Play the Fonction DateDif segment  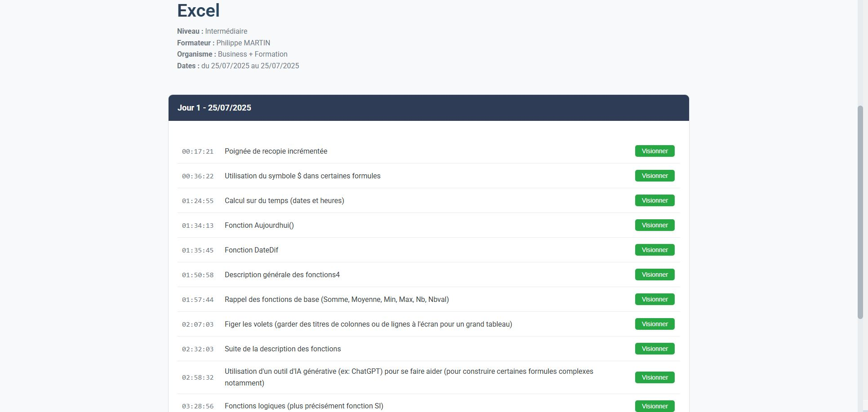tap(654, 250)
